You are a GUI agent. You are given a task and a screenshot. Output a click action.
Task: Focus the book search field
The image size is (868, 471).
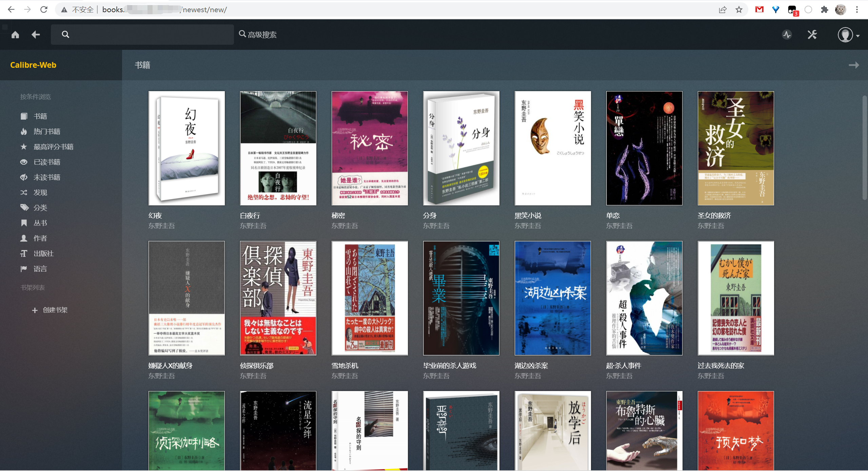coord(142,34)
